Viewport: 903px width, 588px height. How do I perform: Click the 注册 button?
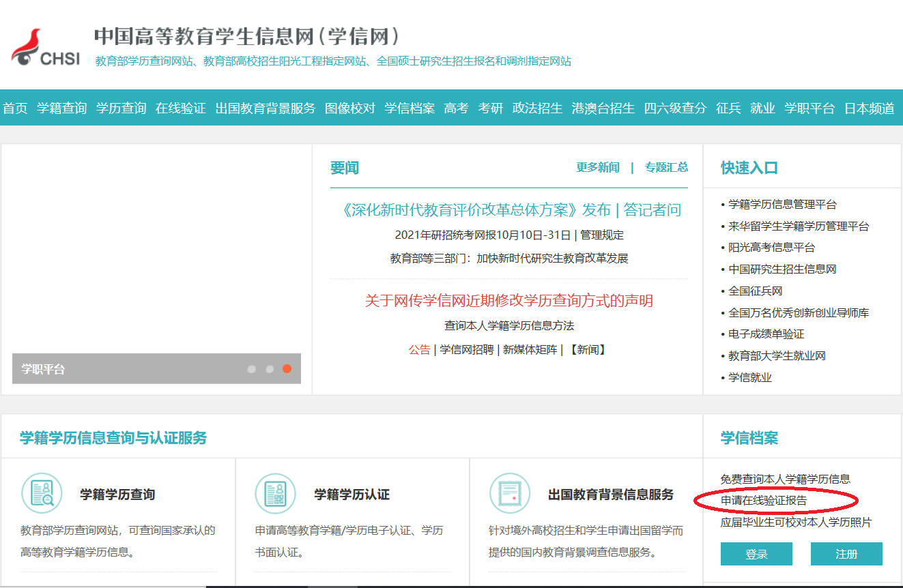[x=846, y=554]
